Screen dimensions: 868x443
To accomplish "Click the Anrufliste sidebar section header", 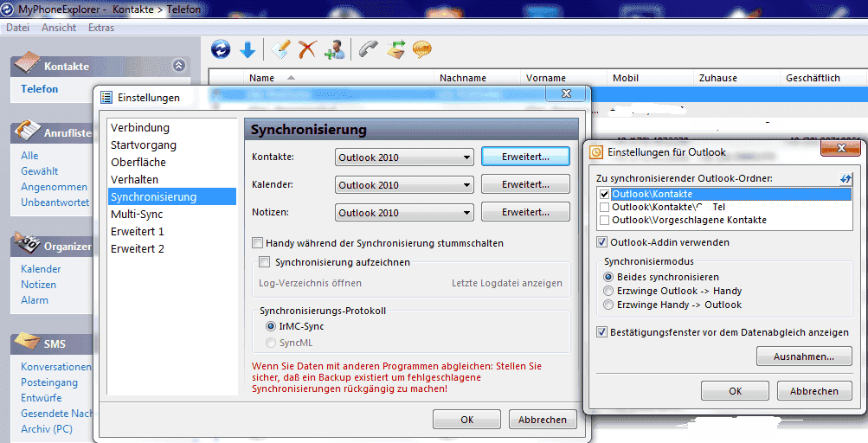I will [x=51, y=133].
